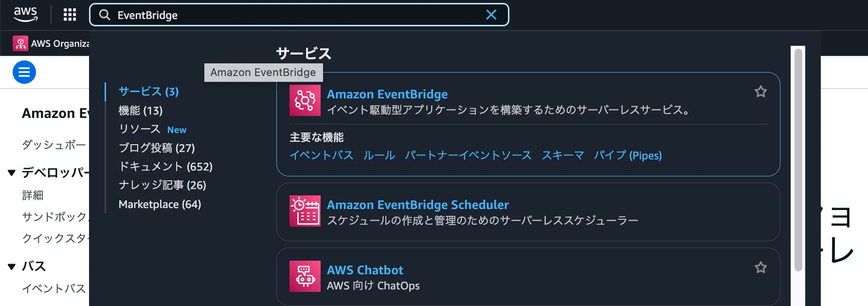
Task: Click the AWS Chatbot service icon
Action: pyautogui.click(x=305, y=276)
